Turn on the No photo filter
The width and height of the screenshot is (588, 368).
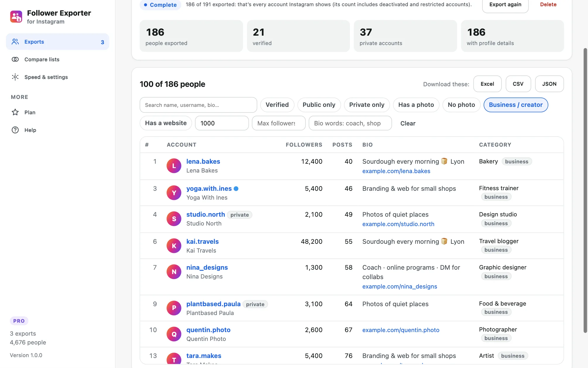pyautogui.click(x=461, y=105)
